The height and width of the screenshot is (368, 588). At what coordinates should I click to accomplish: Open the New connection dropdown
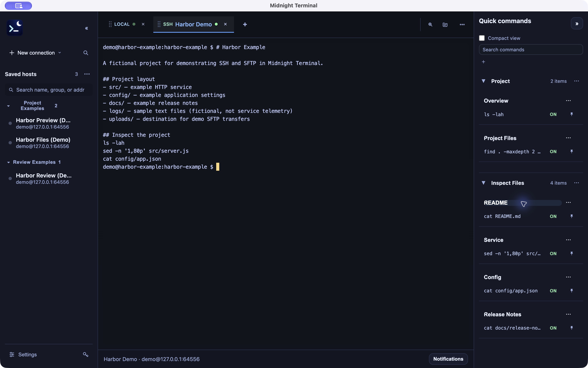coord(35,53)
